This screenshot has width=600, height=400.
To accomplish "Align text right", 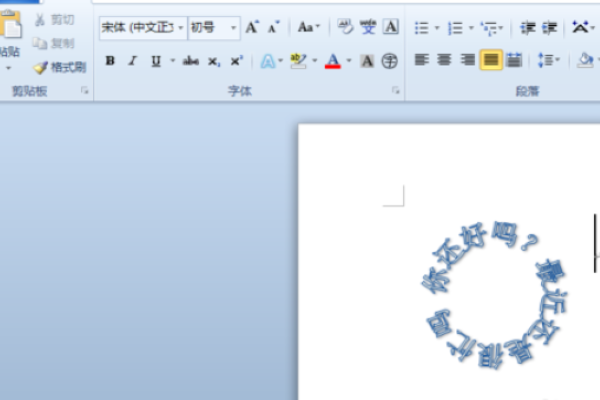I will [x=467, y=60].
